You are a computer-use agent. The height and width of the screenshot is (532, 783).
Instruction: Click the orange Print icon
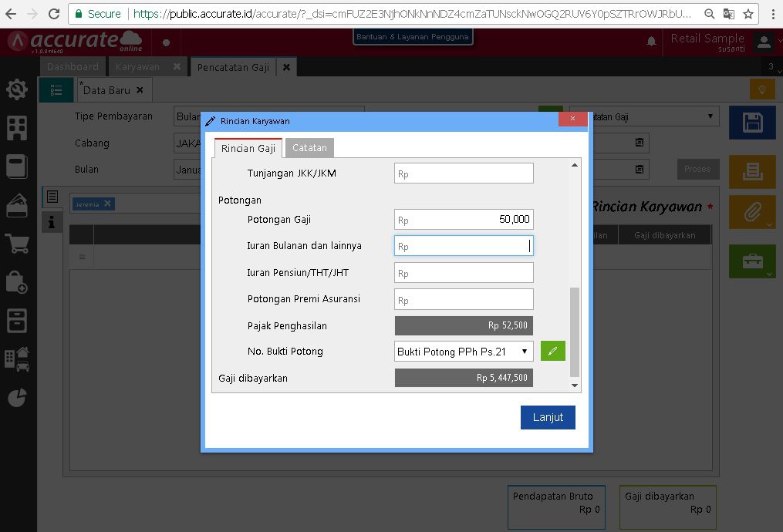coord(751,171)
